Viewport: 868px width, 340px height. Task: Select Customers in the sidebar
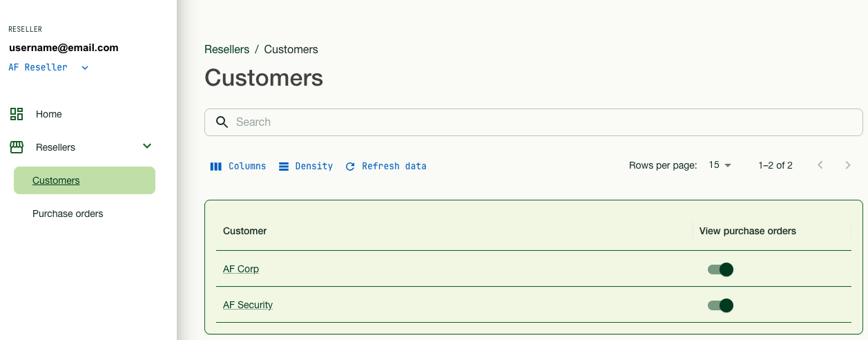click(56, 181)
